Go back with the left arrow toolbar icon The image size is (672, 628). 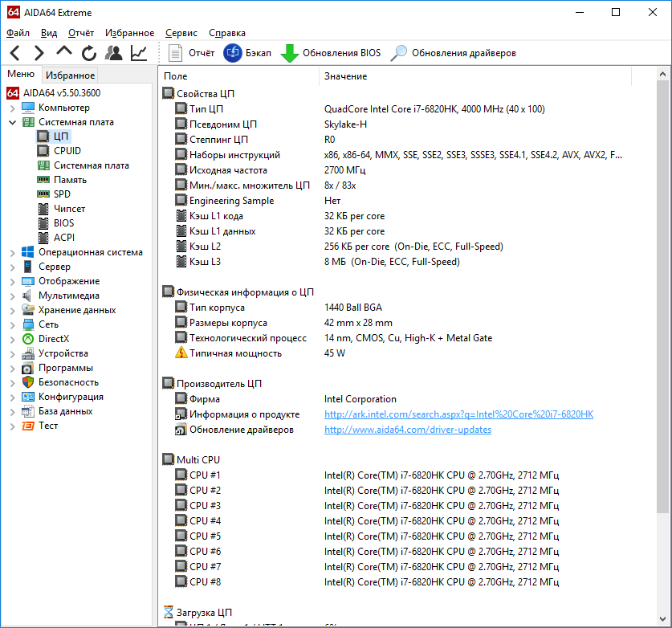coord(15,53)
